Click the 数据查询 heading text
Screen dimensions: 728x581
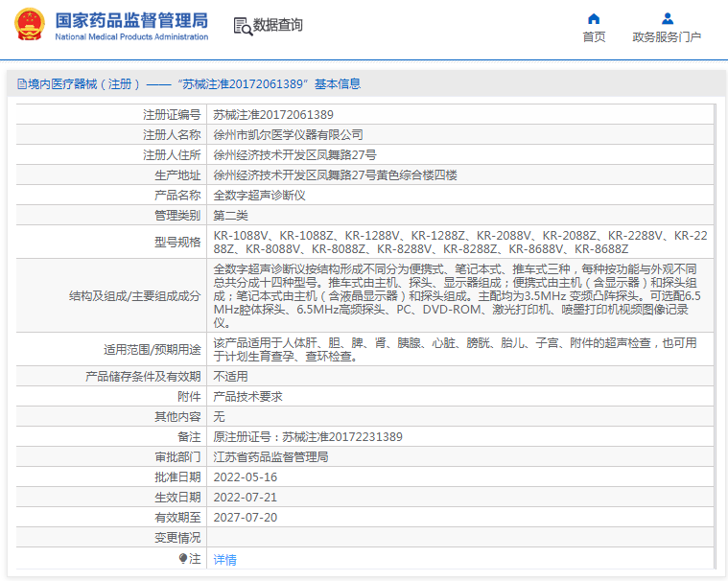pos(277,25)
